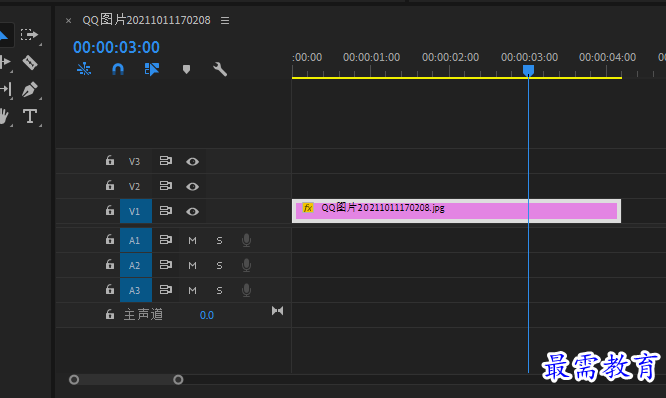Toggle Snap magnet in timeline
This screenshot has width=666, height=398.
coord(118,69)
